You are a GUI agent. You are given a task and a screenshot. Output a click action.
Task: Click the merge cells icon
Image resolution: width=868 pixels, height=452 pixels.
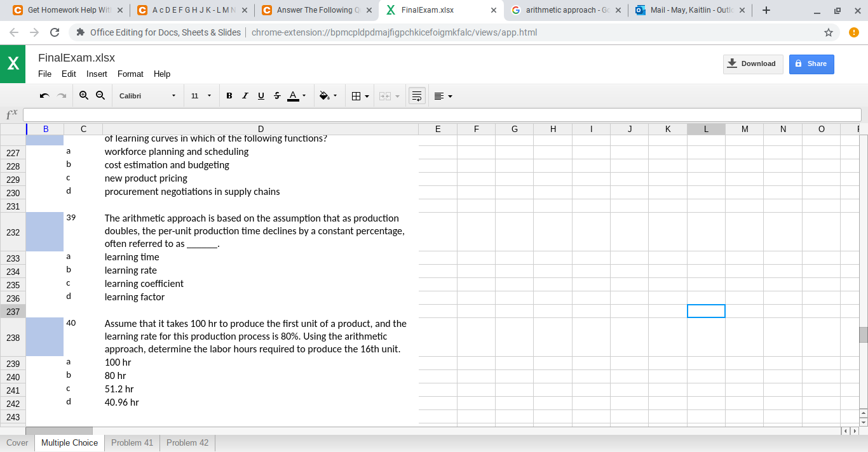pyautogui.click(x=384, y=96)
